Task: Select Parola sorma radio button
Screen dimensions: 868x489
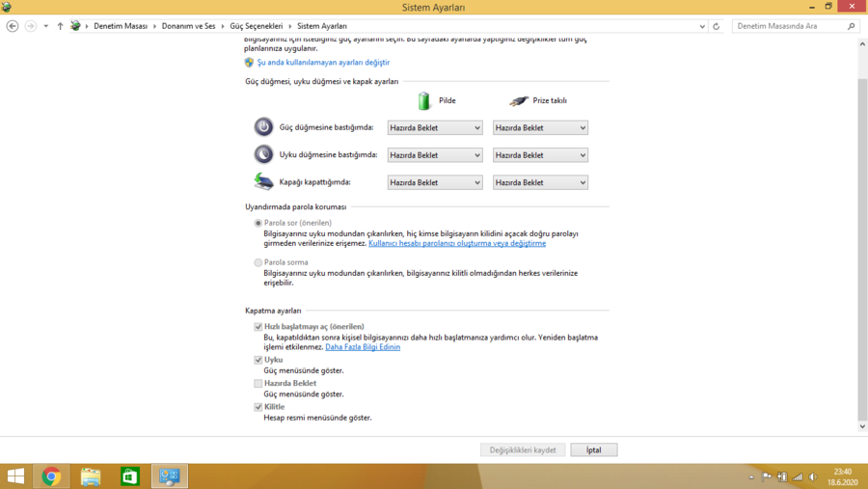Action: pos(258,262)
